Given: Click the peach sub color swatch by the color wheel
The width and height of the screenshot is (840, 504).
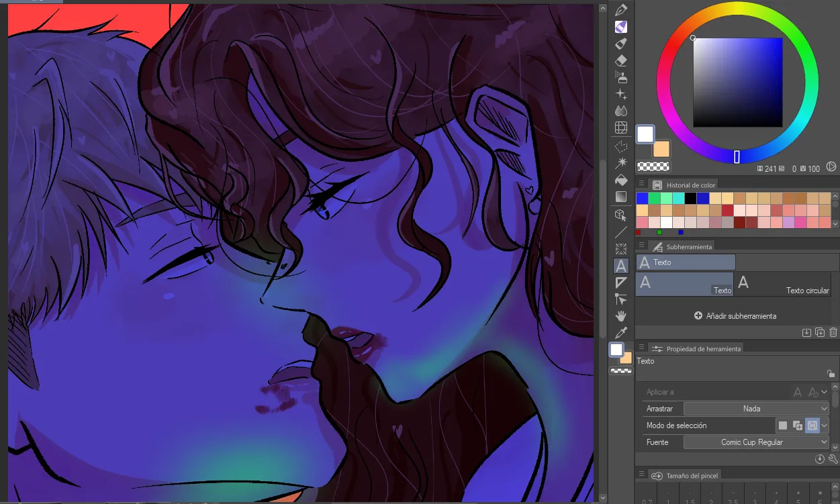Looking at the screenshot, I should pos(662,150).
